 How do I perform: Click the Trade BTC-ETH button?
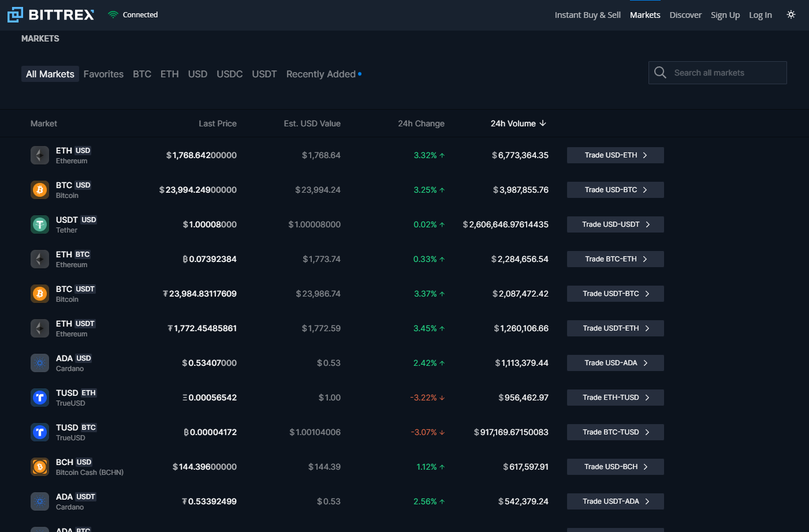click(x=616, y=259)
